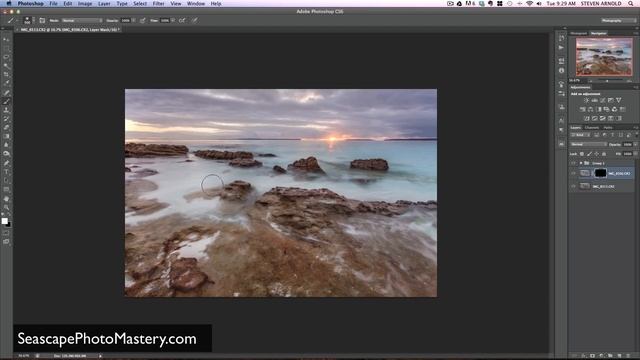Click the foreground color swatch
Image resolution: width=640 pixels, height=360 pixels.
click(x=4, y=221)
